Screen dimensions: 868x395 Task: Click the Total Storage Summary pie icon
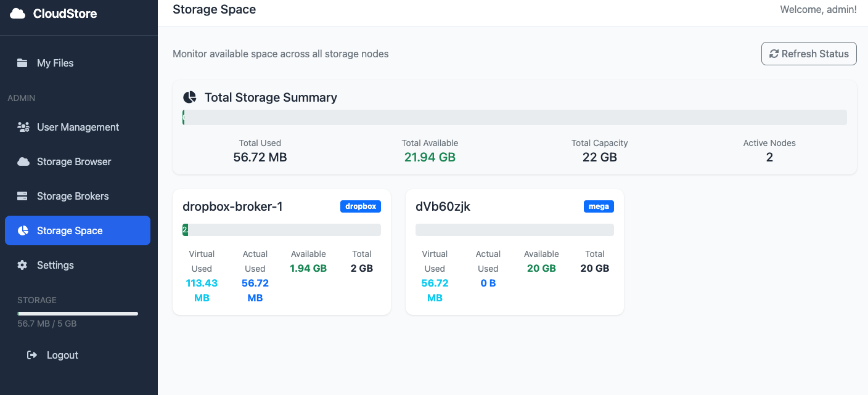190,97
